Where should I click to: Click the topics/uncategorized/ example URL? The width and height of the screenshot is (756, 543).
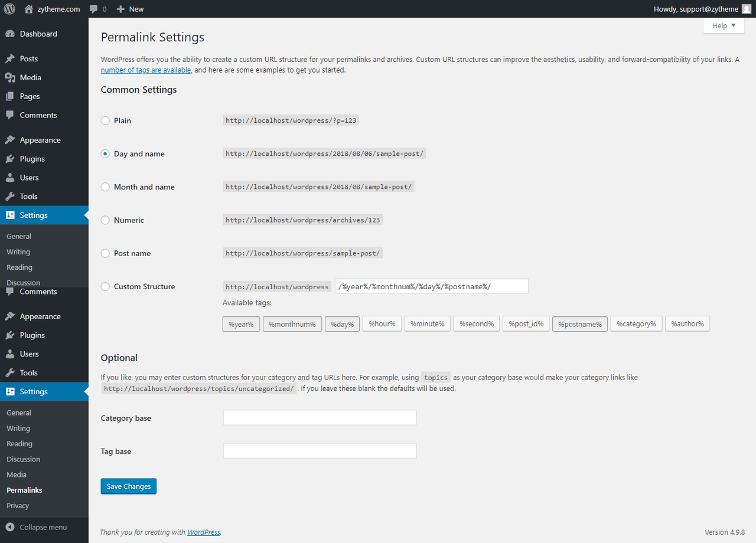(x=199, y=389)
